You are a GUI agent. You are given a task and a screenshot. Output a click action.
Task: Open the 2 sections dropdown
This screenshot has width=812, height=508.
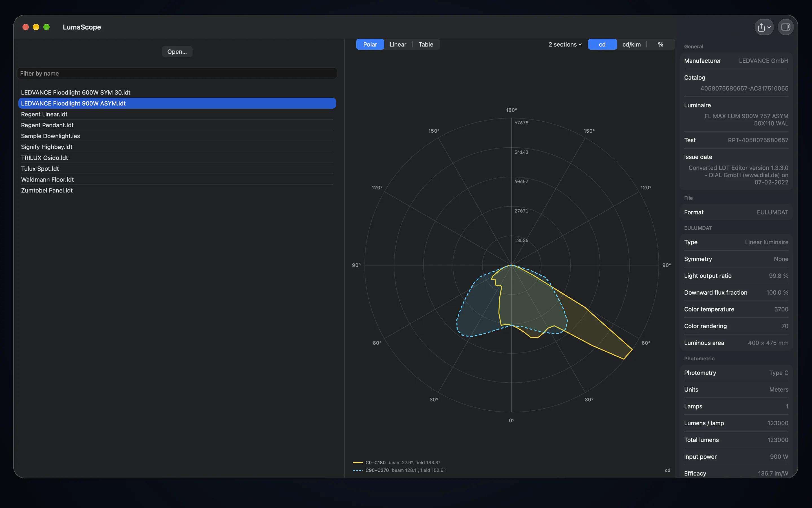pyautogui.click(x=565, y=44)
